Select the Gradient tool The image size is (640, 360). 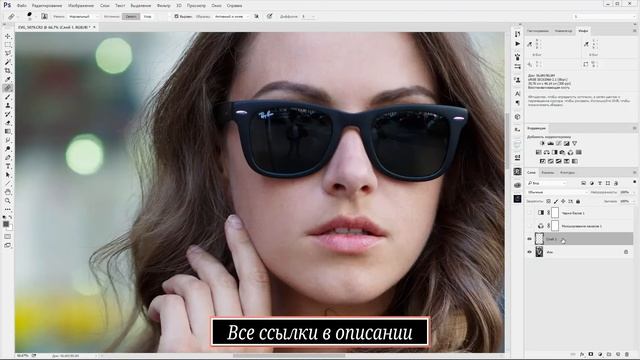coord(8,131)
